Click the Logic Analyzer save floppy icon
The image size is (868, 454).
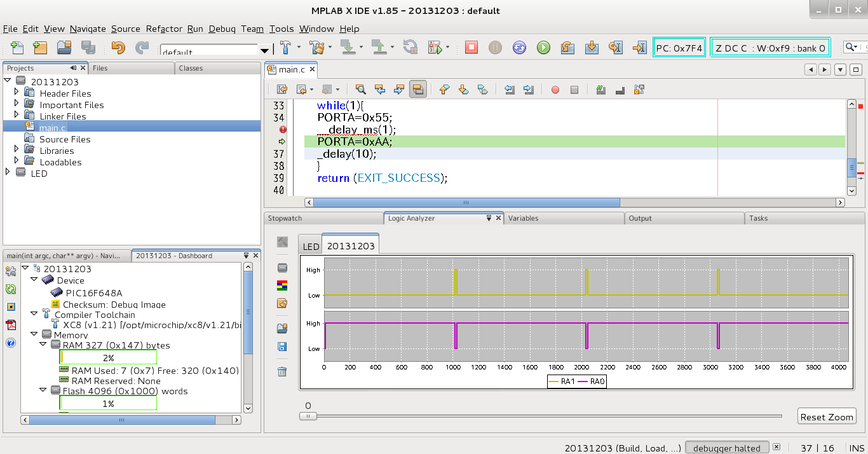pyautogui.click(x=283, y=347)
